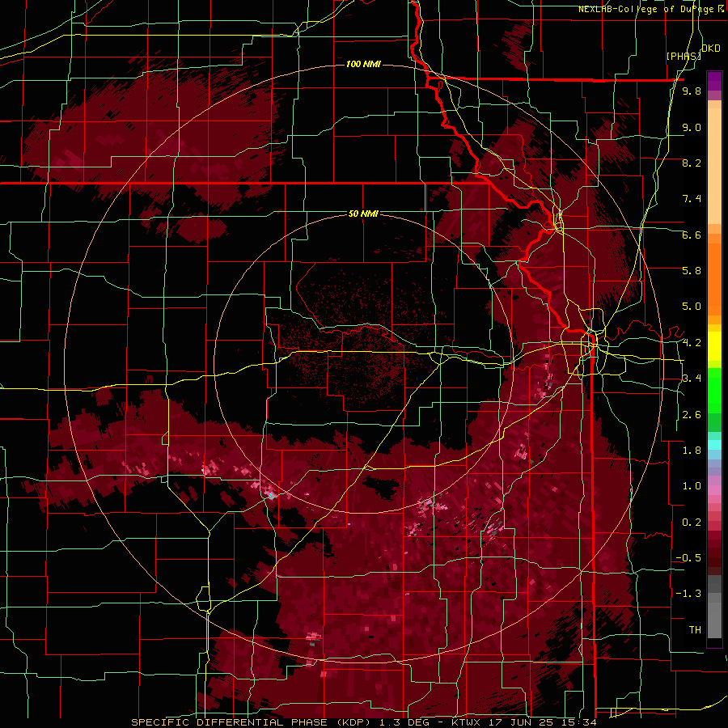Click the 5.8 scale value
The image size is (728, 728).
click(692, 271)
